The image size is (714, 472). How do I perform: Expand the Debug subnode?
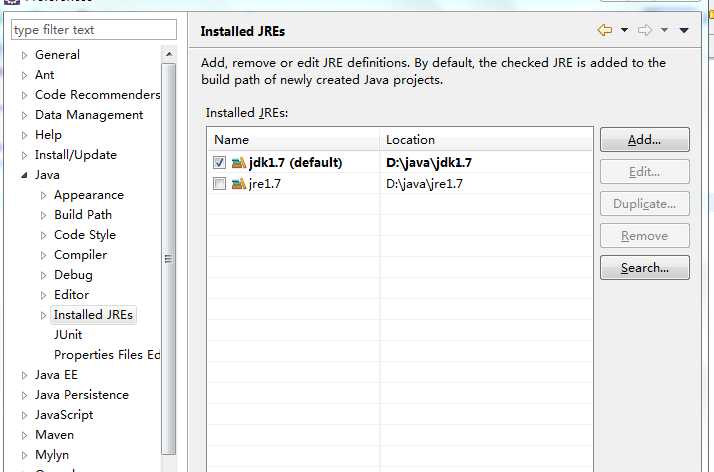click(x=43, y=275)
